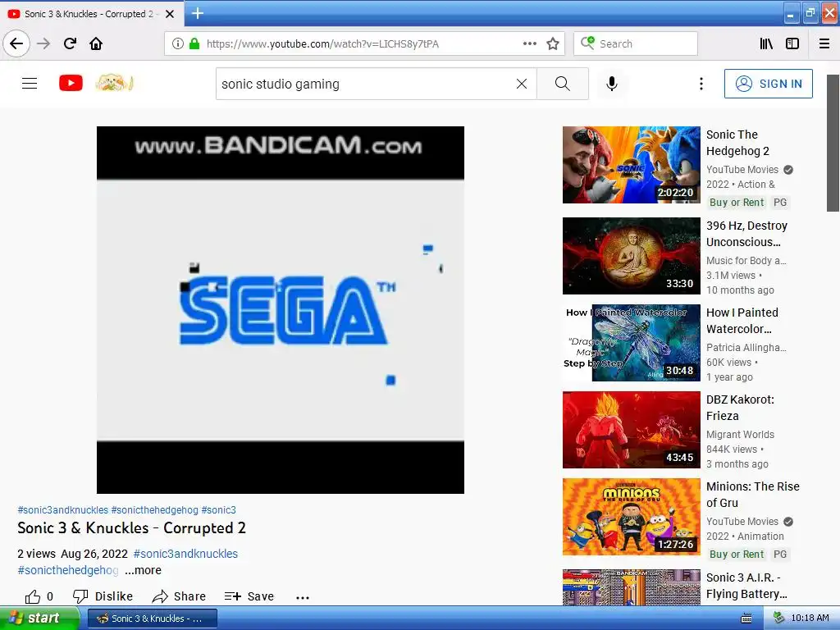Image resolution: width=840 pixels, height=630 pixels.
Task: Open Minions Rise of Gru thumbnail
Action: coord(631,517)
